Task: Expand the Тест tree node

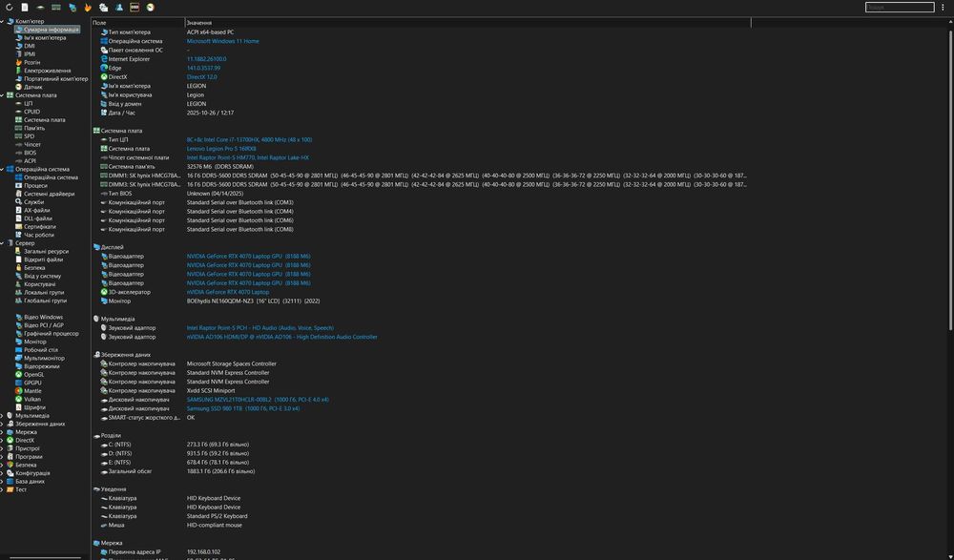Action: pos(3,489)
